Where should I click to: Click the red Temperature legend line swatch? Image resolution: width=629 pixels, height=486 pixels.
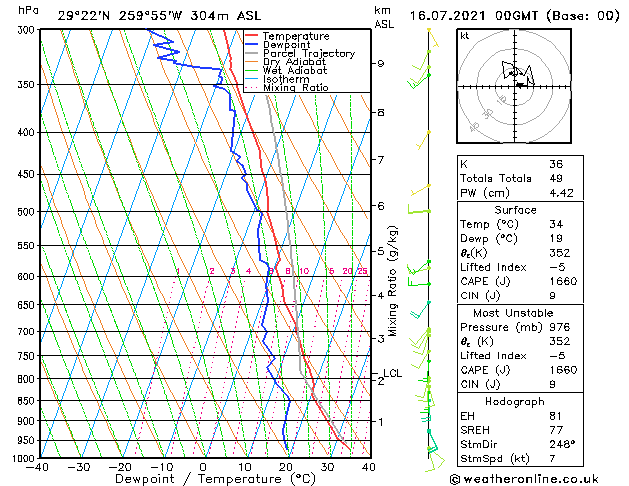click(251, 36)
